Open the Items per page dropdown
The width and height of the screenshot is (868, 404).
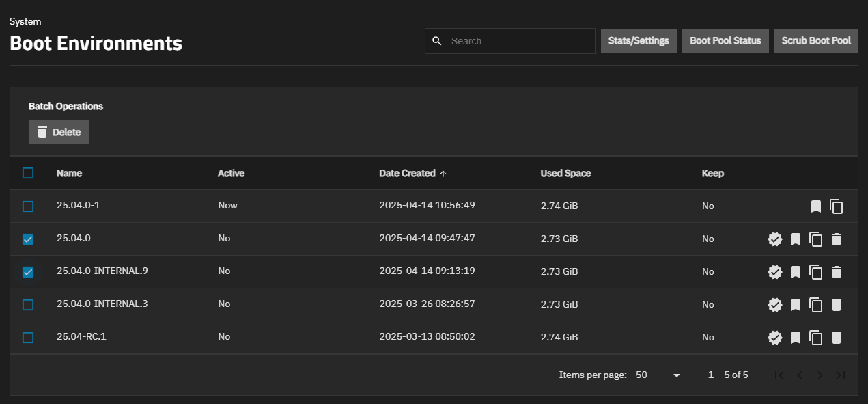pyautogui.click(x=658, y=375)
